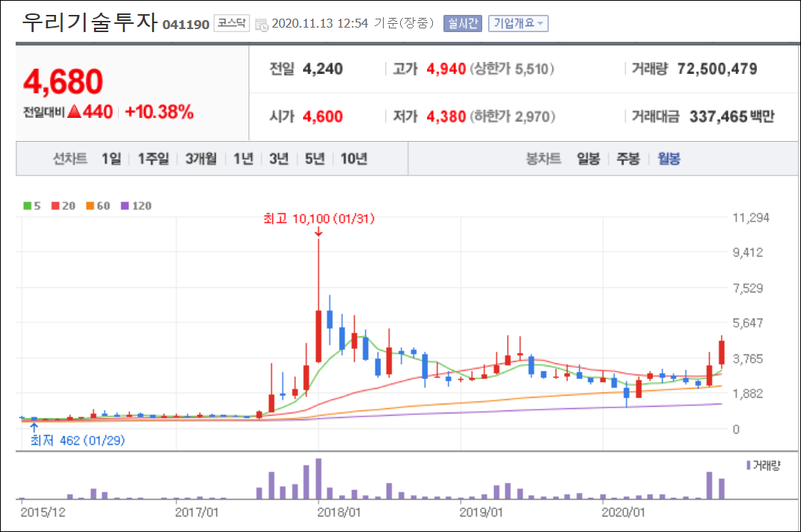Click the 2020/01 x-axis date label
Image resolution: width=801 pixels, height=532 pixels.
tap(623, 512)
